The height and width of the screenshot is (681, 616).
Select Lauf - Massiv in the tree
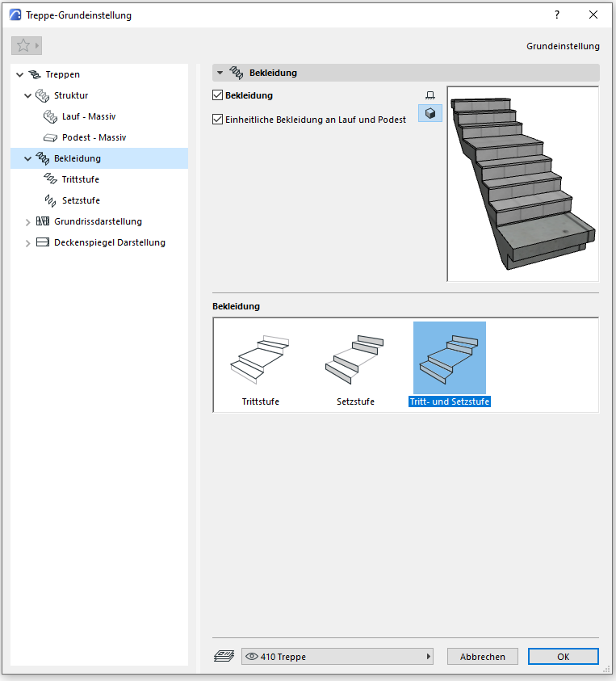coord(88,116)
